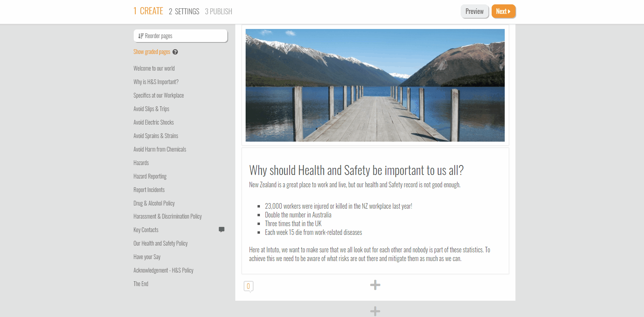Open the Avoid Sprains & Strains page
The width and height of the screenshot is (644, 317).
pyautogui.click(x=156, y=136)
